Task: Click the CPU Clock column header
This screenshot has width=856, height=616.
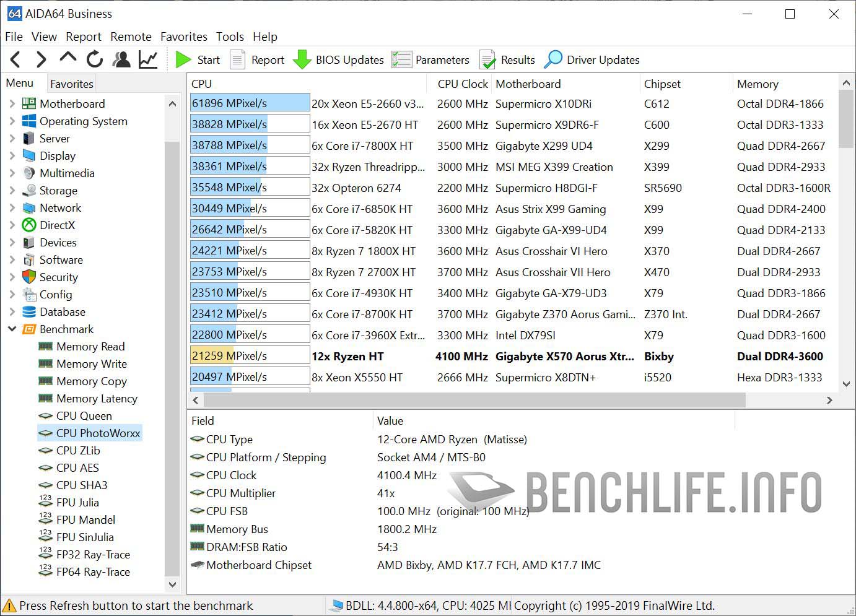Action: tap(462, 84)
